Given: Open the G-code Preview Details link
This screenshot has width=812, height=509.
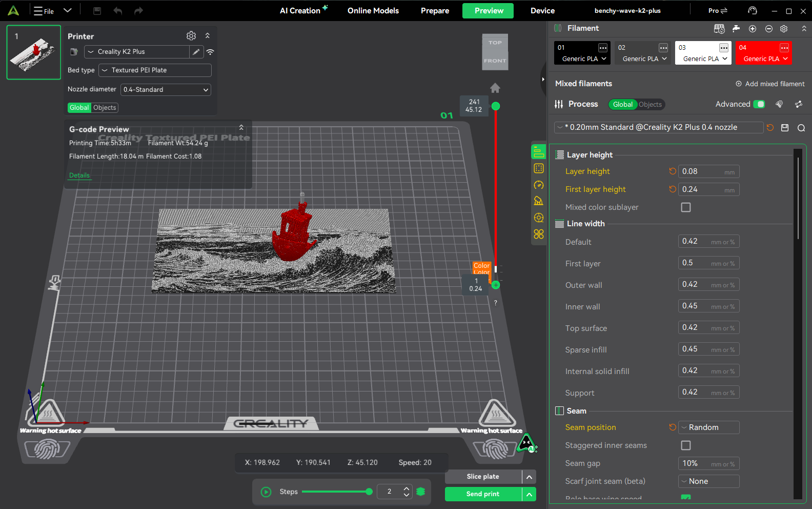Looking at the screenshot, I should click(x=79, y=175).
